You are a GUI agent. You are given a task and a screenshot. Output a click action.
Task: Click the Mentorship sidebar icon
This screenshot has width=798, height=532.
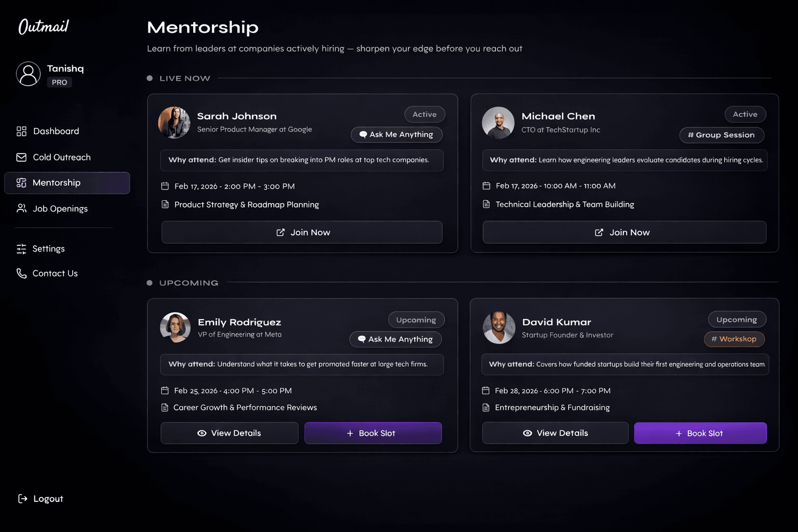(x=21, y=183)
